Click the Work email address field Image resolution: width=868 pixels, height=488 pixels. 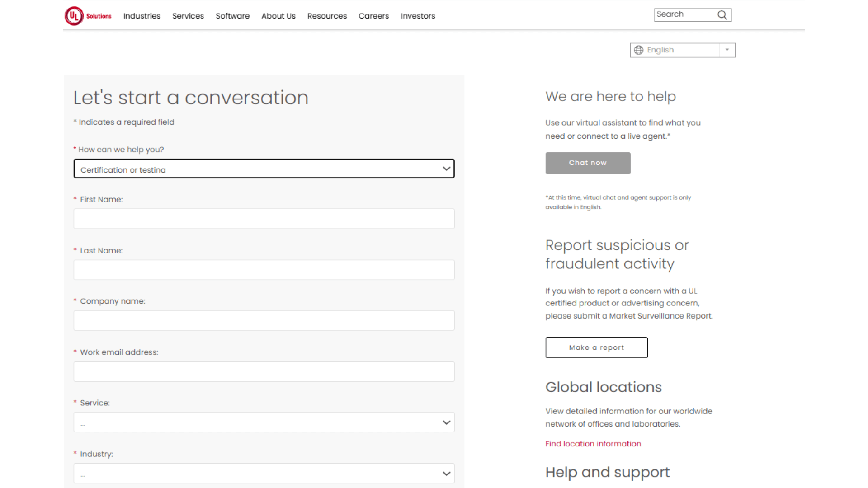[x=264, y=371]
